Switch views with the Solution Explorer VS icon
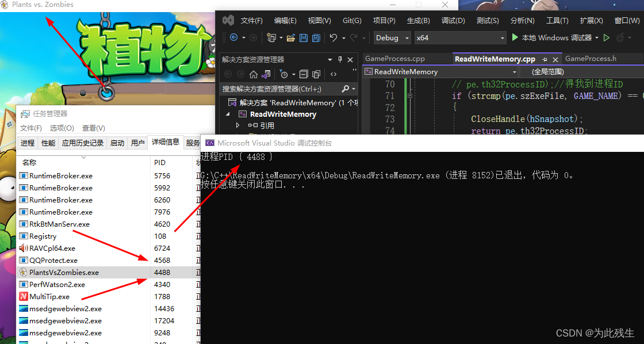 (x=266, y=74)
